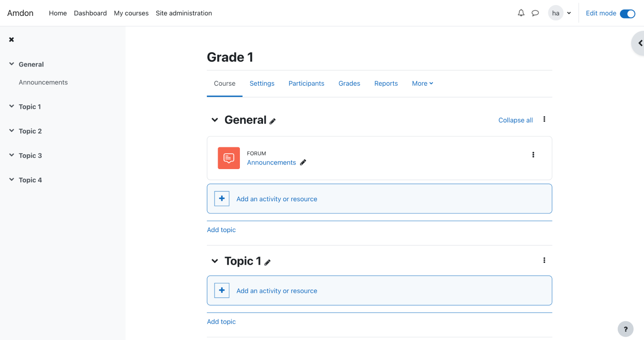Expand the More tab dropdown
The image size is (644, 340).
[x=422, y=83]
